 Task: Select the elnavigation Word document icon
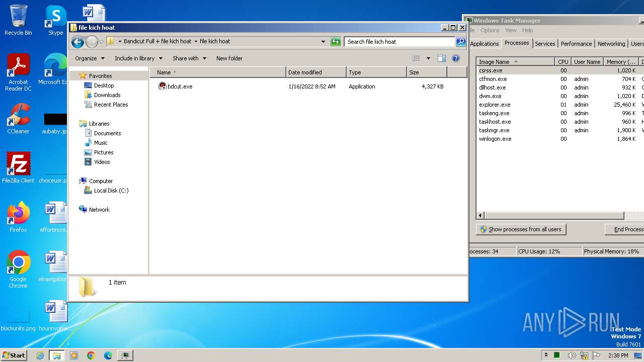coord(54,266)
